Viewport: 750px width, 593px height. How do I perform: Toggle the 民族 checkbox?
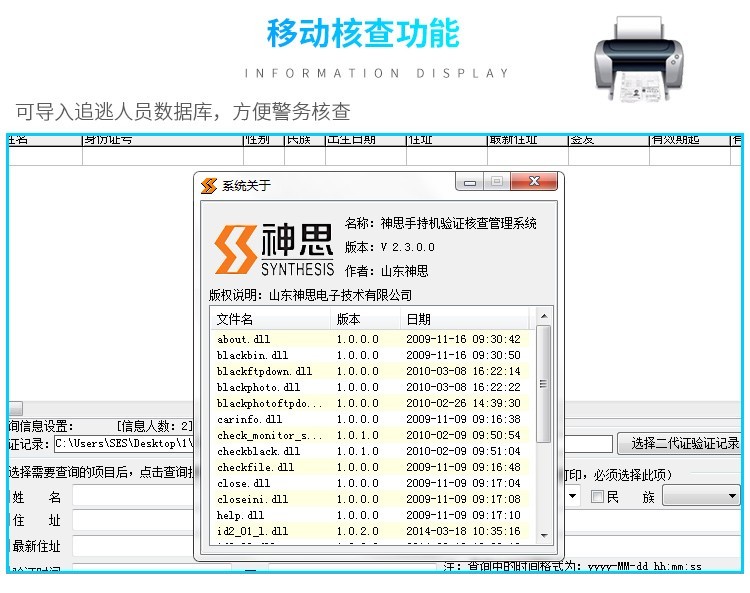[x=596, y=497]
